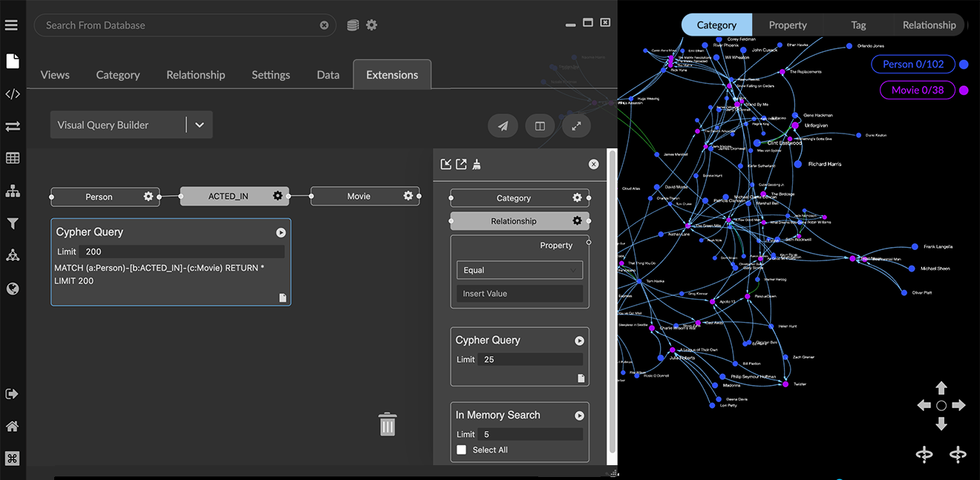Screen dimensions: 980x480
Task: Open gear settings on ACTED_IN node
Action: coord(278,196)
